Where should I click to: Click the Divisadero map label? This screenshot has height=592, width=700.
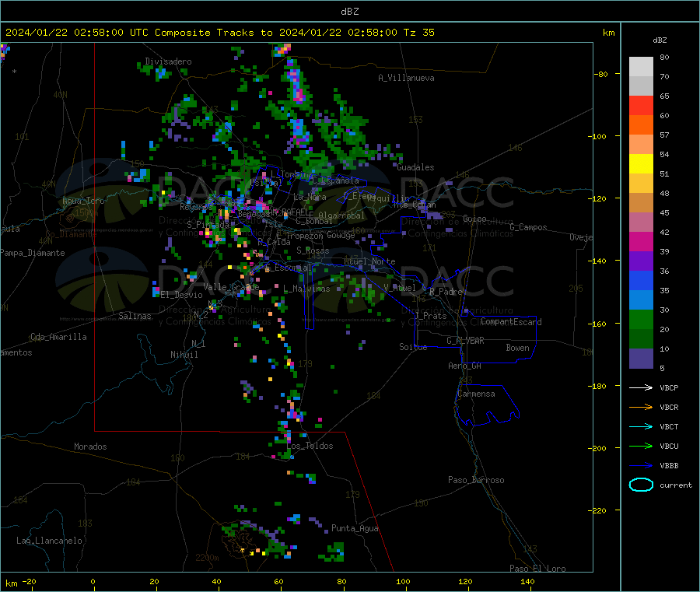point(168,61)
